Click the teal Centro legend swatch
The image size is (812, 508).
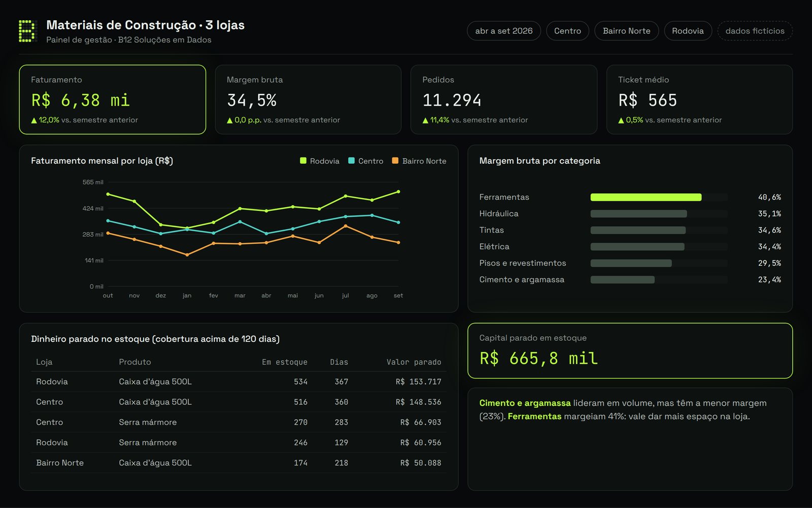click(x=351, y=161)
